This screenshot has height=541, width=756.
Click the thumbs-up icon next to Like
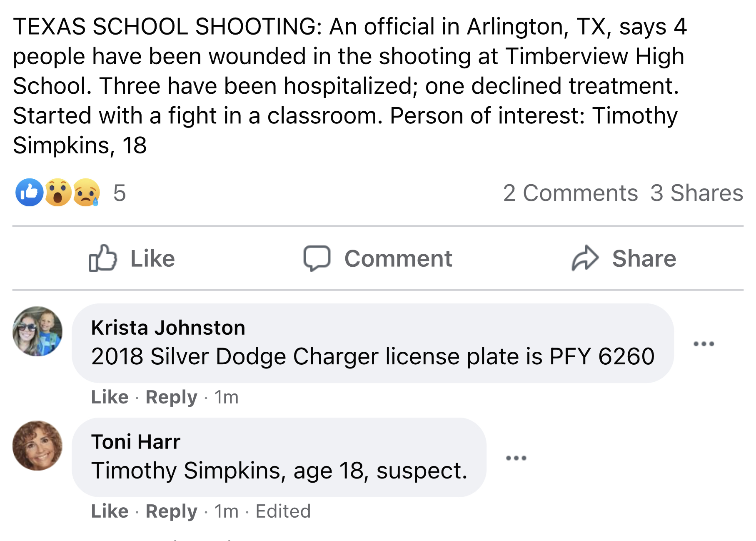pyautogui.click(x=102, y=258)
